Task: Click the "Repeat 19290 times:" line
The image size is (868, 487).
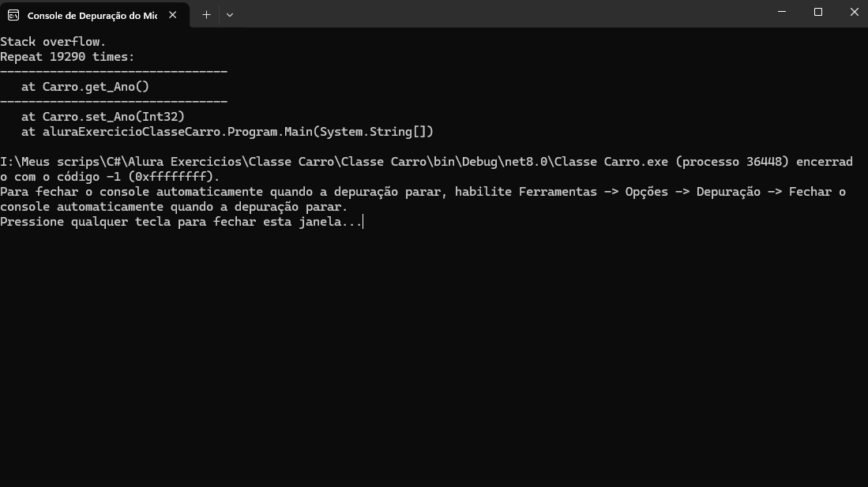Action: tap(67, 57)
